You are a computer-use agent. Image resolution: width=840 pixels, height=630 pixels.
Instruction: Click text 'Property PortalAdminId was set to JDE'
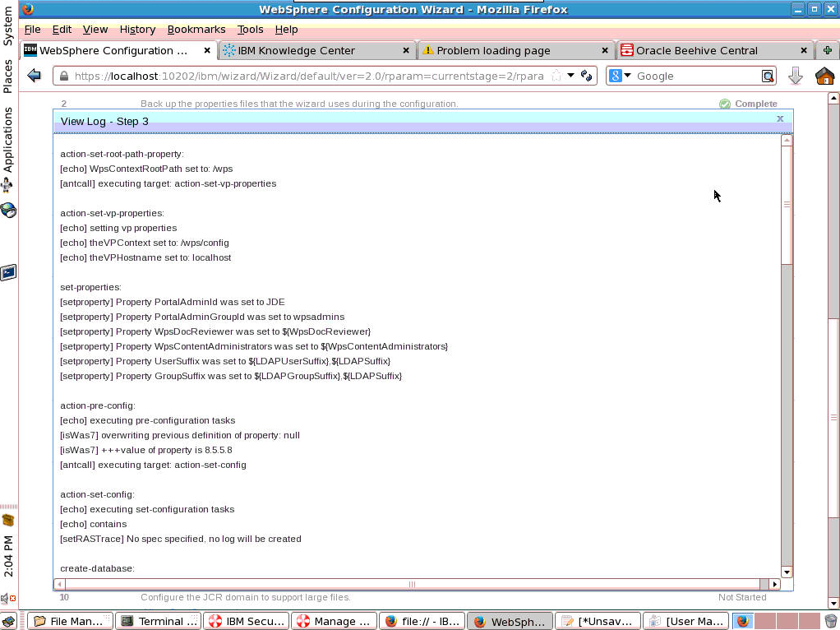click(x=201, y=302)
